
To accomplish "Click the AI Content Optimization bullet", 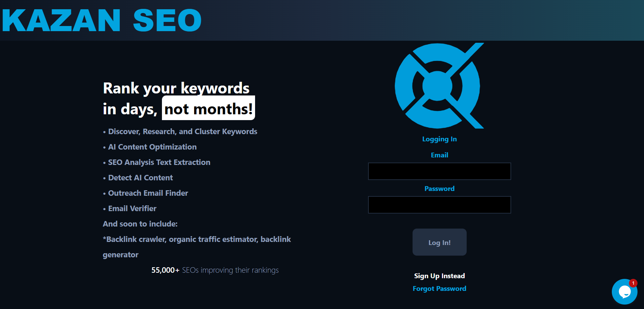I will pyautogui.click(x=152, y=147).
